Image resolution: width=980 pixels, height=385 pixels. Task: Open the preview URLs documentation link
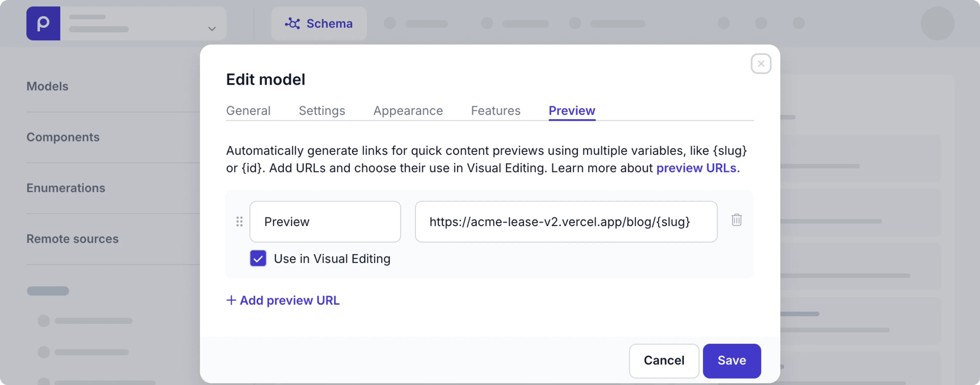point(697,168)
